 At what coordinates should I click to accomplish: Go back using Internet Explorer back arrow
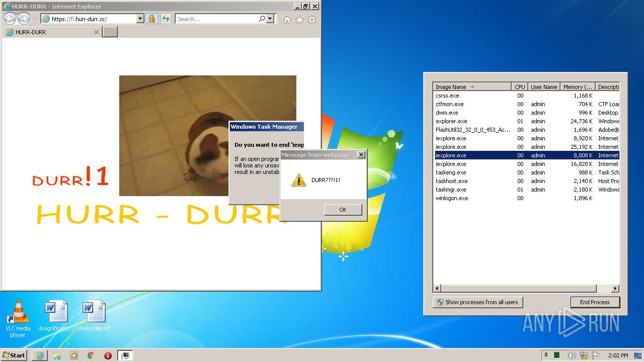(10, 19)
